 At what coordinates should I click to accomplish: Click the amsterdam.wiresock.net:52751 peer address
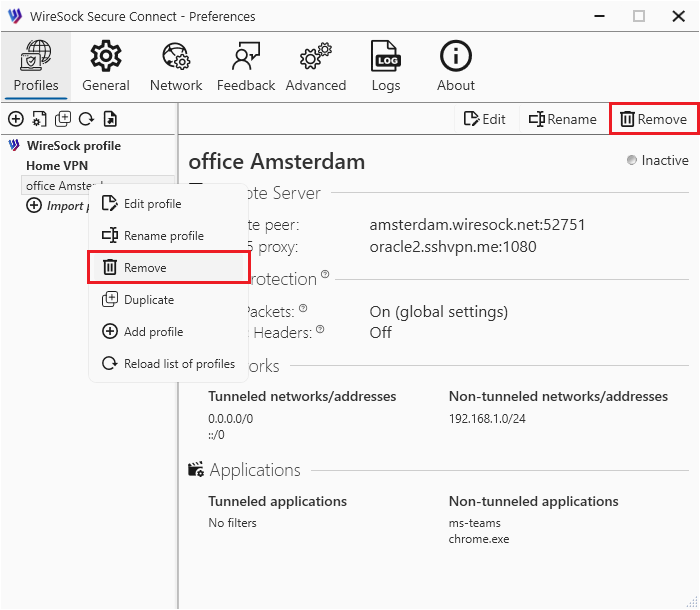tap(477, 225)
